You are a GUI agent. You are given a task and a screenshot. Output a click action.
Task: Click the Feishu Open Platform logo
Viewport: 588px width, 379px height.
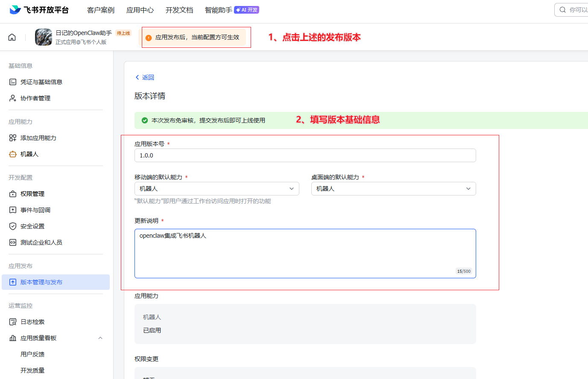coord(39,10)
